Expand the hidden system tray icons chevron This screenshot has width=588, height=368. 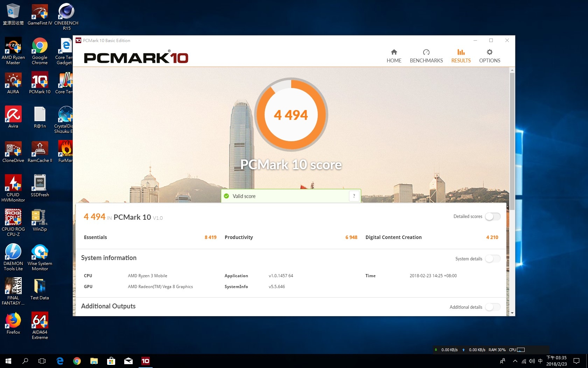click(515, 361)
